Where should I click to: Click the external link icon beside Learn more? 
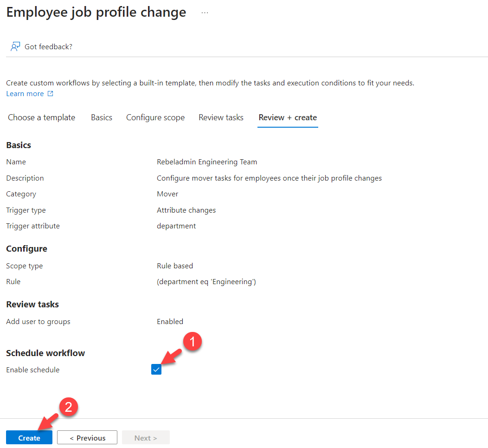[51, 93]
